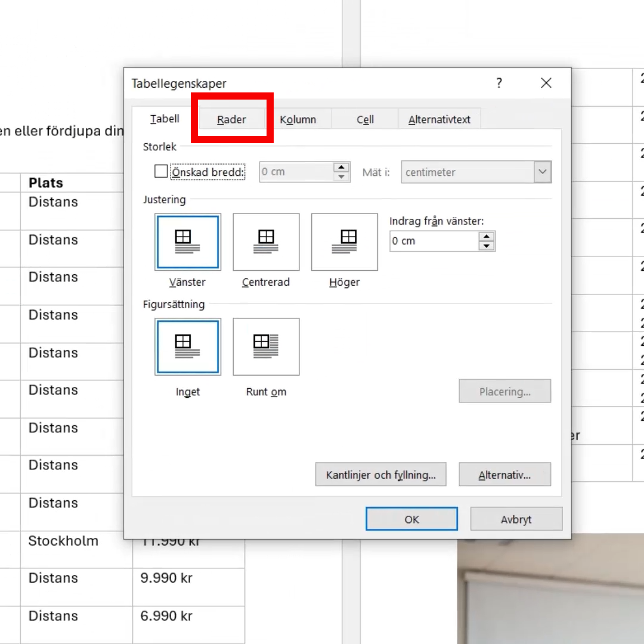Switch to the Alternativtext tab

pos(439,119)
